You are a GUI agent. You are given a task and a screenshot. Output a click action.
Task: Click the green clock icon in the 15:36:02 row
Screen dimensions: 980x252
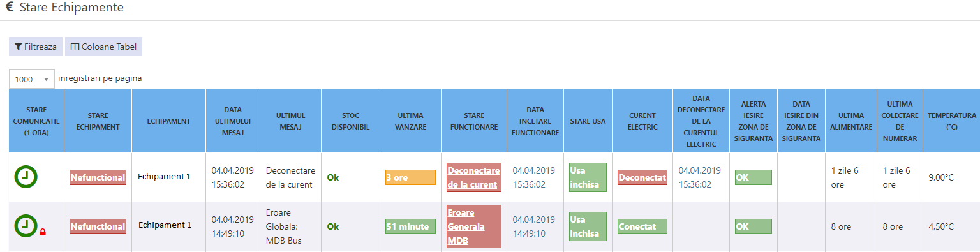point(26,177)
